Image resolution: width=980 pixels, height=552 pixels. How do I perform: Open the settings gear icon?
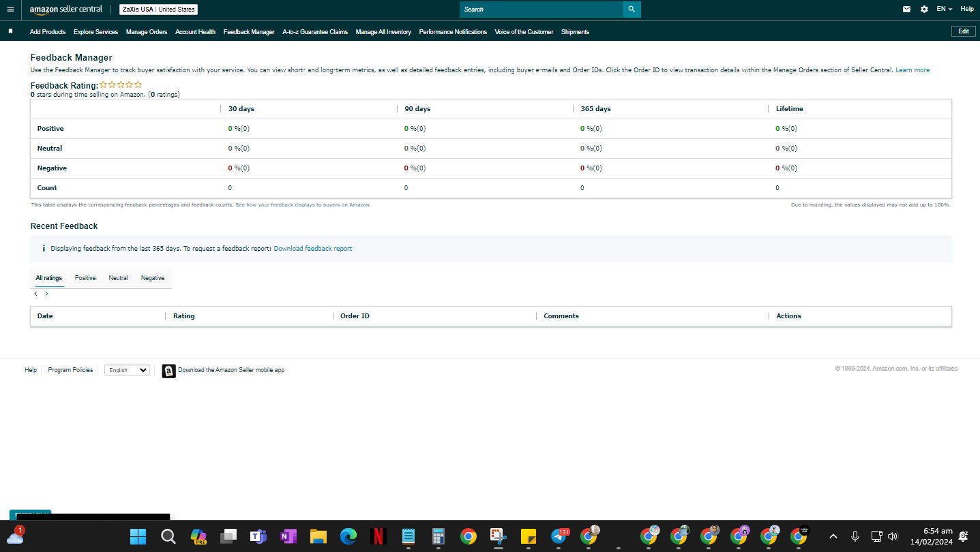tap(924, 10)
